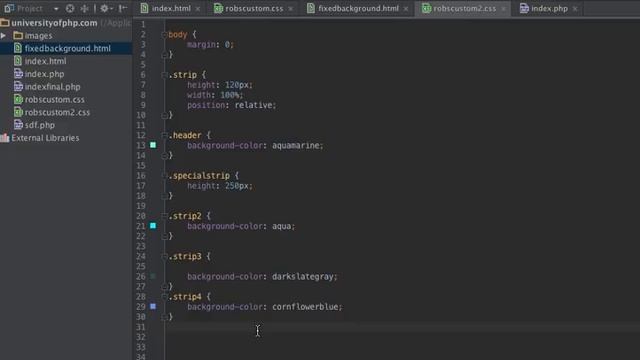Place the cursor on the value aquamarine
The height and width of the screenshot is (360, 640).
click(296, 145)
